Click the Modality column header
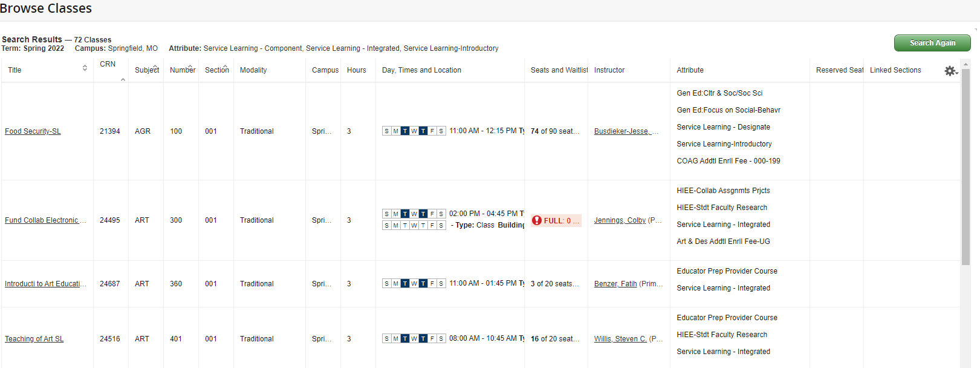980x368 pixels. tap(253, 70)
